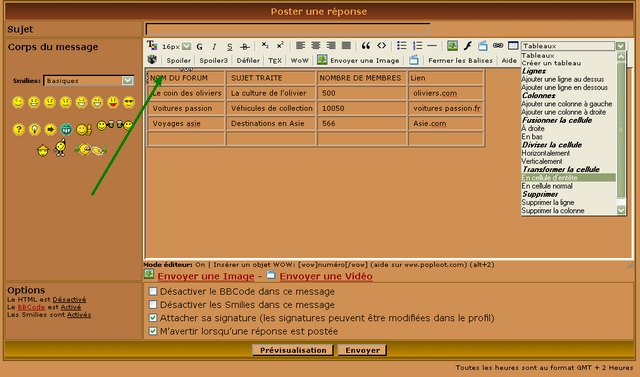Click Fermer les Balises
The width and height of the screenshot is (640, 377).
point(460,60)
